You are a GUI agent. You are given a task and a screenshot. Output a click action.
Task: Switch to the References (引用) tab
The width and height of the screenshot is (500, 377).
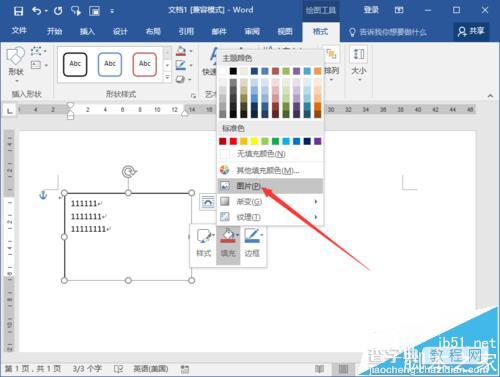coord(186,32)
